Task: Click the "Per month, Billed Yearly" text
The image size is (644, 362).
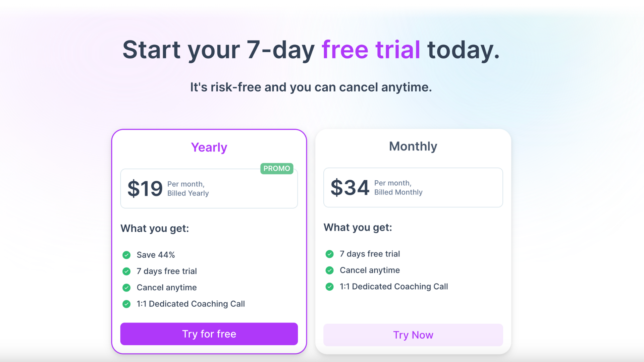Action: tap(188, 189)
